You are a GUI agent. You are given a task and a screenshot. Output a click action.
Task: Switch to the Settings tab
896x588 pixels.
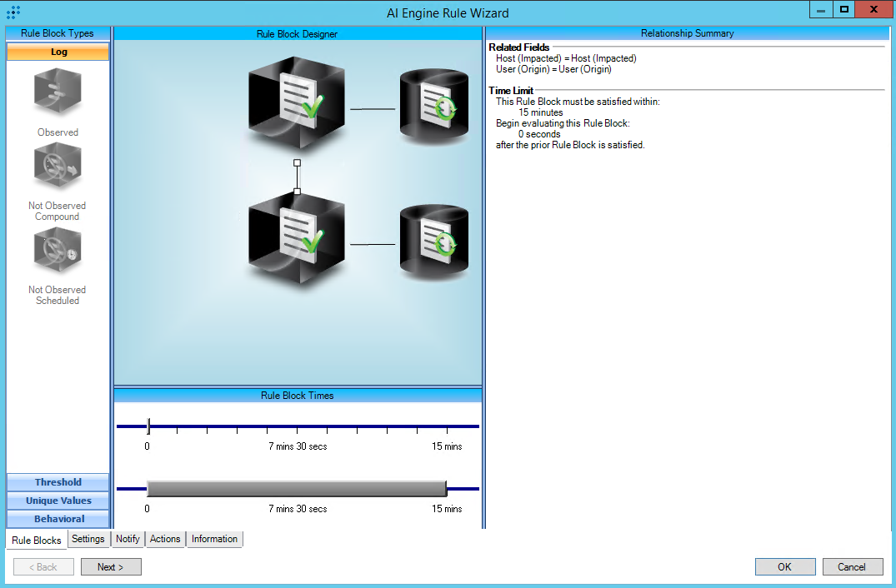coord(88,539)
